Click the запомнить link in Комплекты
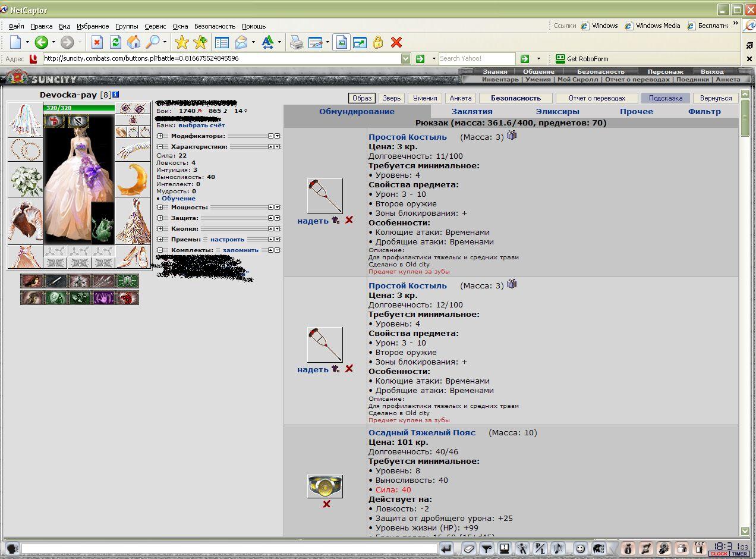The image size is (756, 559). click(x=241, y=250)
